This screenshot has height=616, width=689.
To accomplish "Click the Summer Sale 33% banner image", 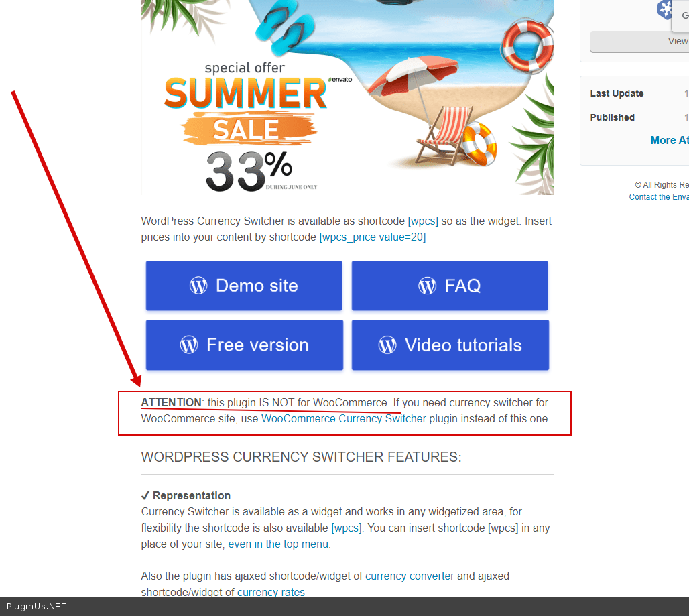I will [x=348, y=97].
